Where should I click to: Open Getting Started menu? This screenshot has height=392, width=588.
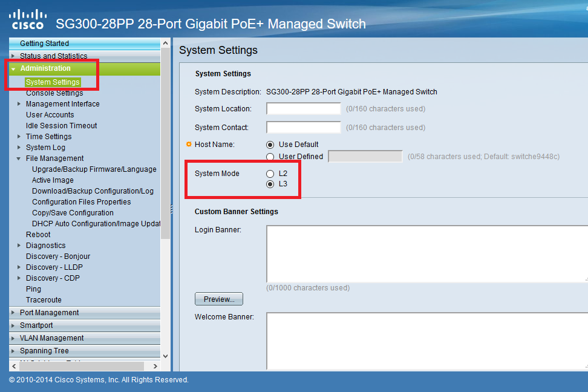point(85,44)
